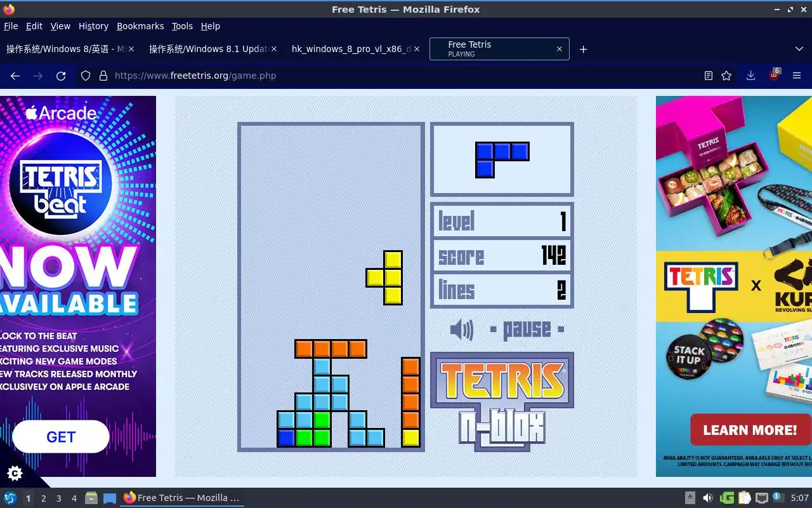The image size is (812, 508).
Task: Toggle reader view icon
Action: [709, 76]
